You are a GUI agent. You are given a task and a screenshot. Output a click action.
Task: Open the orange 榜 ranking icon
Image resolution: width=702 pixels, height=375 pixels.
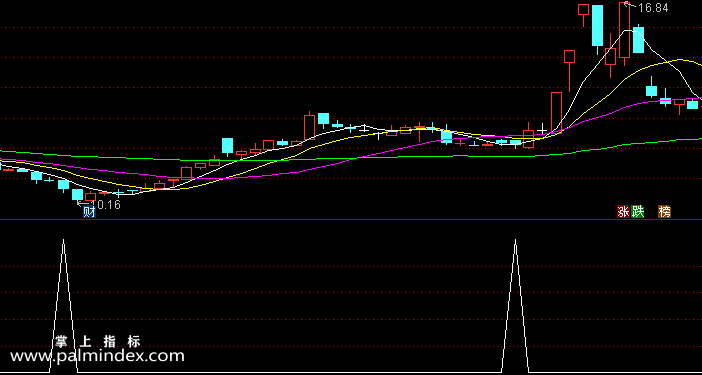click(x=664, y=212)
